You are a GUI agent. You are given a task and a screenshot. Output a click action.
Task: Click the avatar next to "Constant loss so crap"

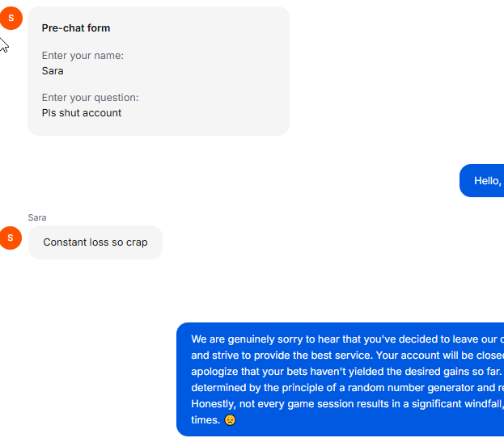11,238
